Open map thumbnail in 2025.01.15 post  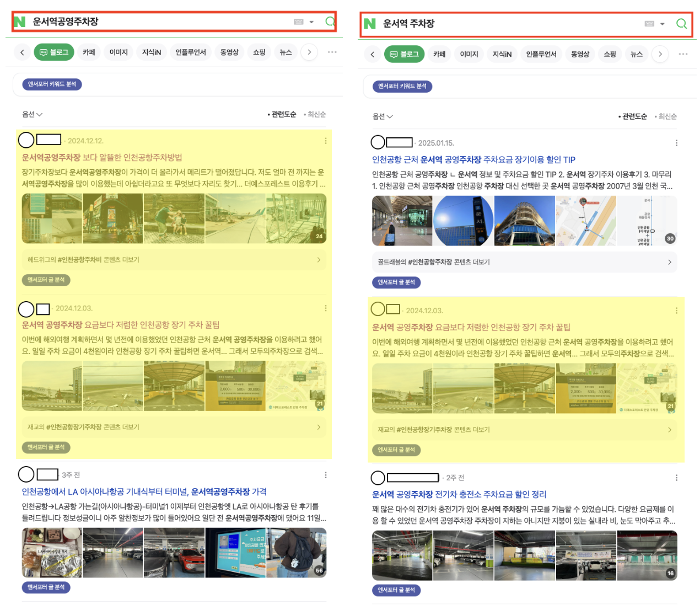click(x=586, y=221)
